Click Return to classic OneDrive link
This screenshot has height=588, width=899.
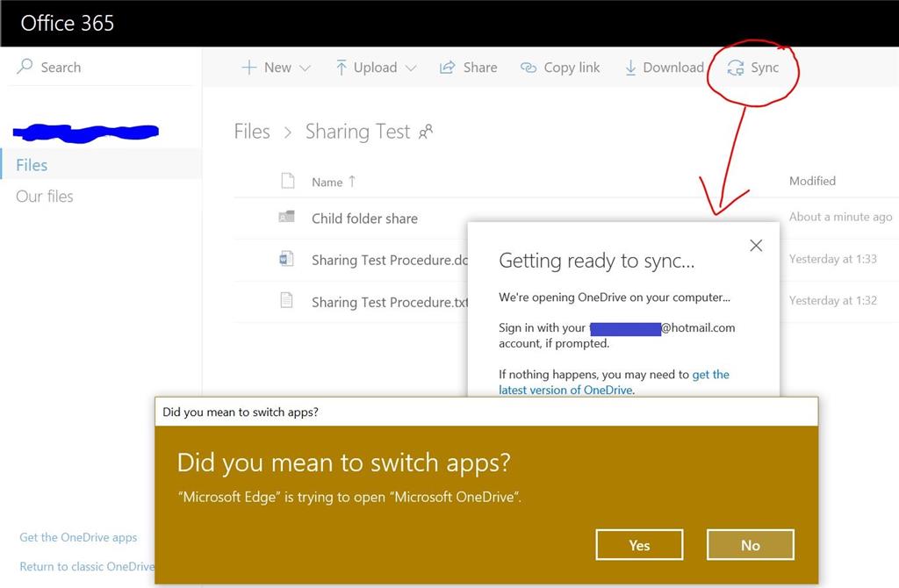pyautogui.click(x=87, y=567)
